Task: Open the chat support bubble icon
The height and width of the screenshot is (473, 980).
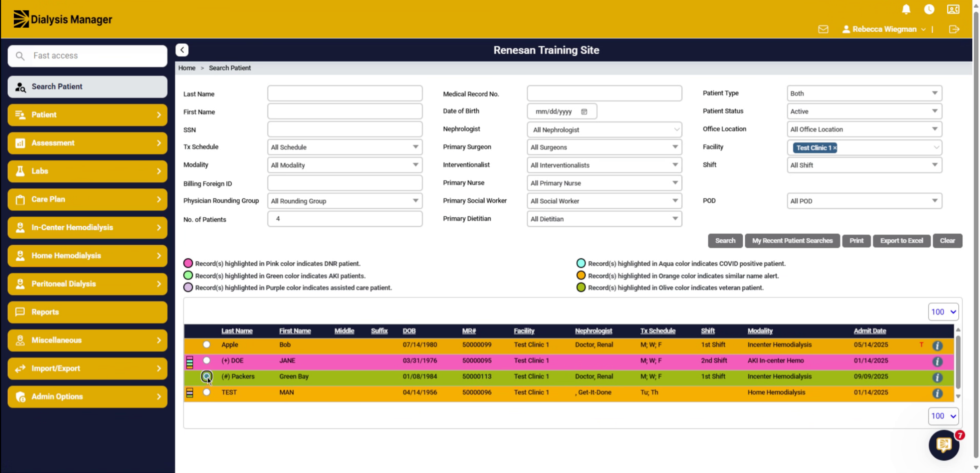Action: pyautogui.click(x=944, y=445)
